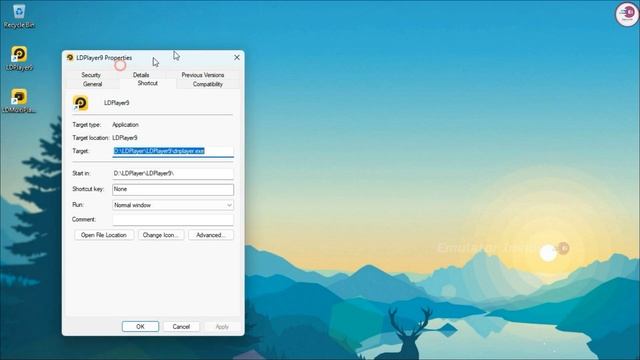This screenshot has height=360, width=640.
Task: Open the Compatibility tab
Action: [208, 84]
